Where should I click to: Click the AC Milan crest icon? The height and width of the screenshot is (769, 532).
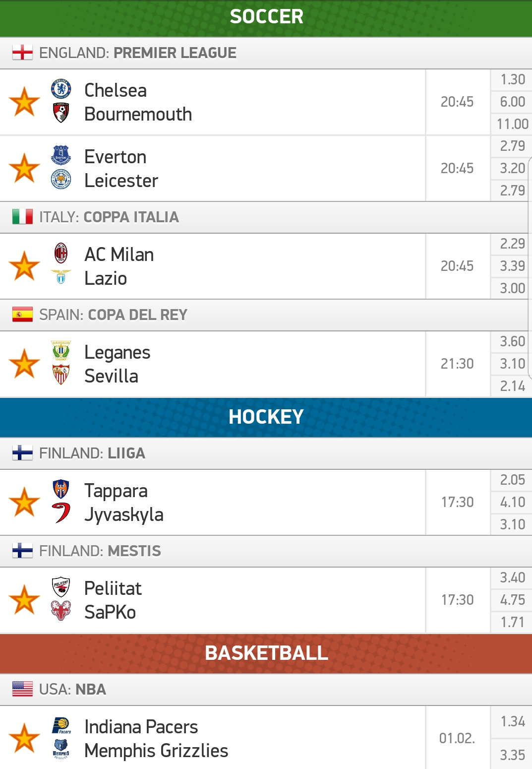[x=61, y=253]
